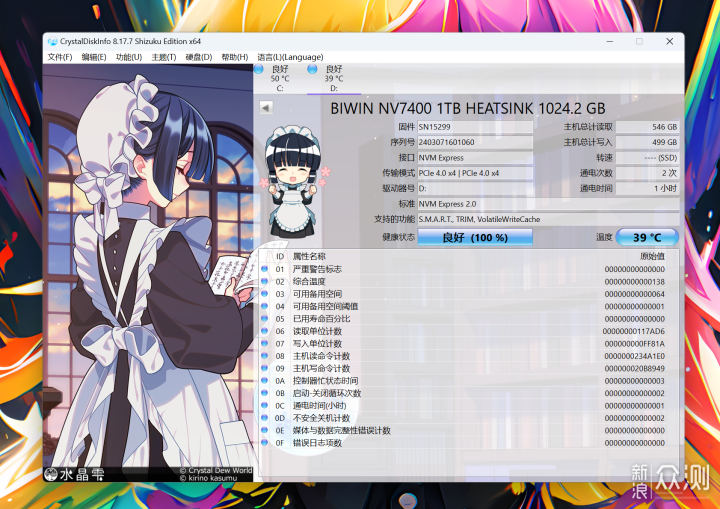Click the drive letter field D:
Image resolution: width=720 pixels, height=509 pixels.
(475, 188)
